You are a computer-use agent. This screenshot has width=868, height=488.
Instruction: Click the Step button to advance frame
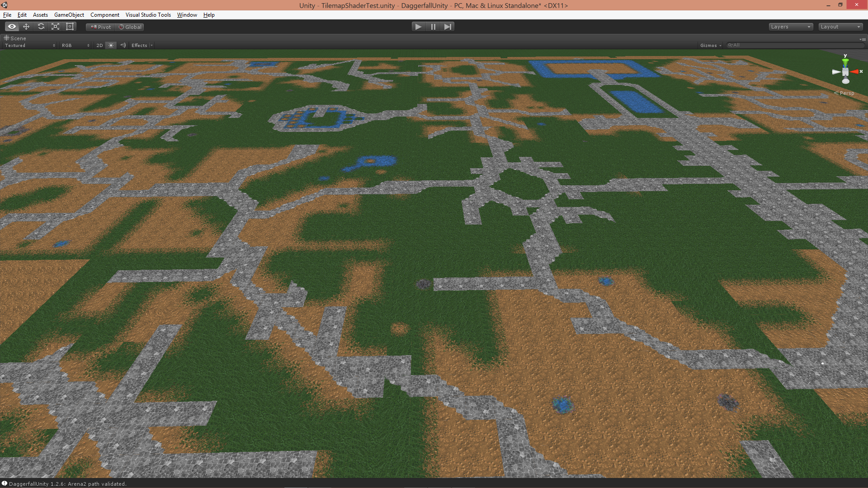[448, 26]
